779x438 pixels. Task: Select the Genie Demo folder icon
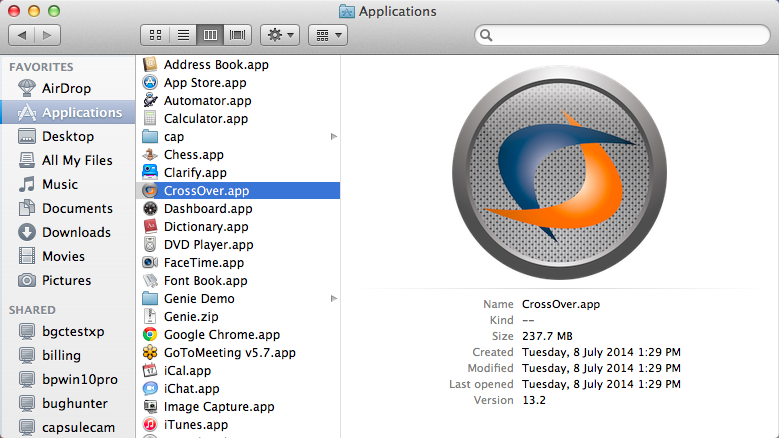pos(150,298)
